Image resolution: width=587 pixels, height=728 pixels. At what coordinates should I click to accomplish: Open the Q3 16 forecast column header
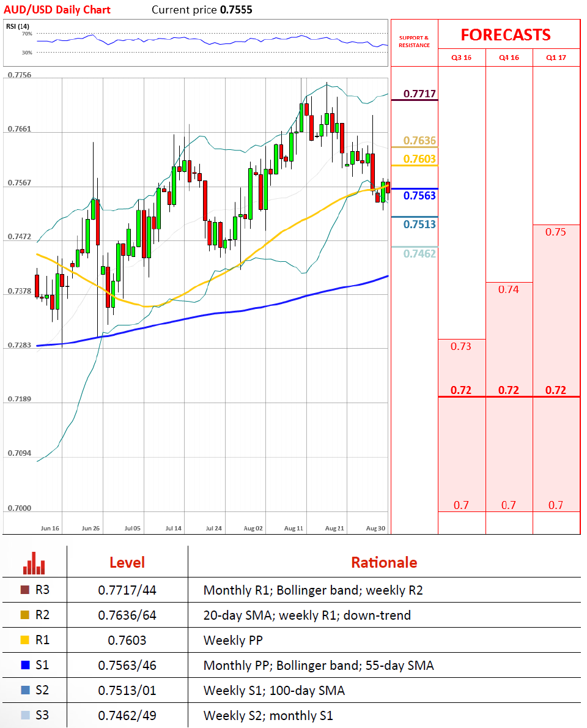(462, 58)
